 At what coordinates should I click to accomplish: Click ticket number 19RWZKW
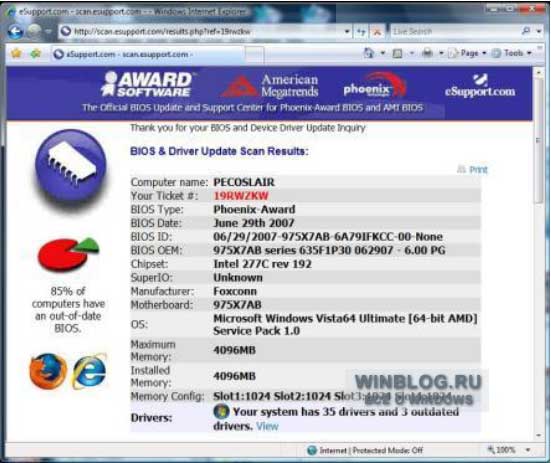[x=241, y=196]
